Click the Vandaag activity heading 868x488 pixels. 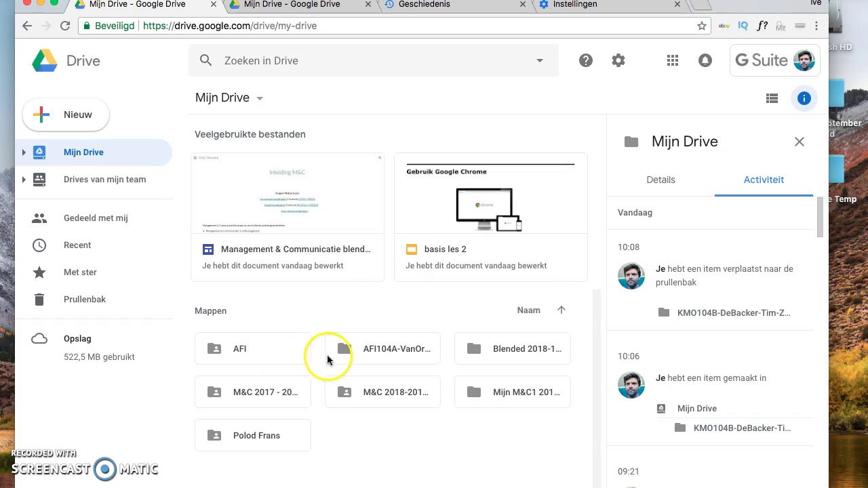(635, 213)
